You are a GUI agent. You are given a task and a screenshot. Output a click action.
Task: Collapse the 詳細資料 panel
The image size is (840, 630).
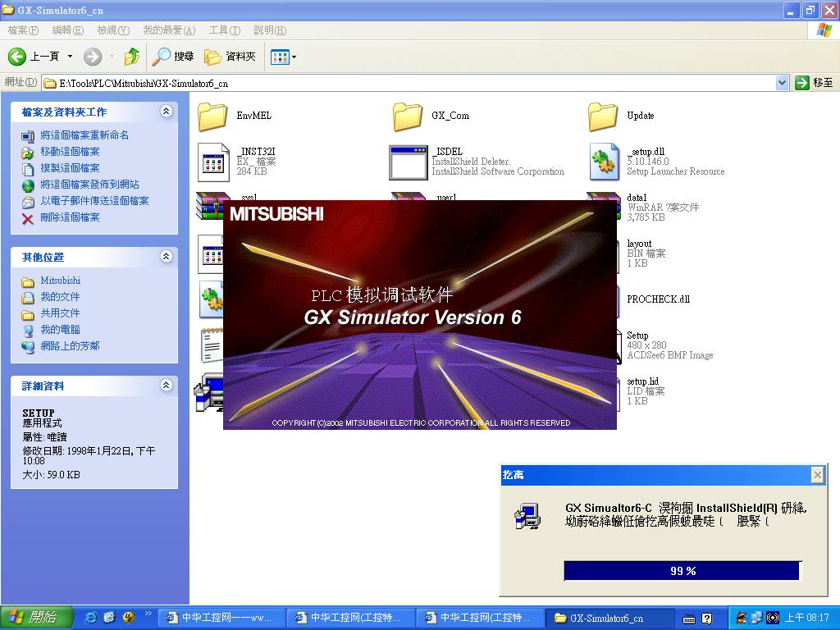click(166, 386)
